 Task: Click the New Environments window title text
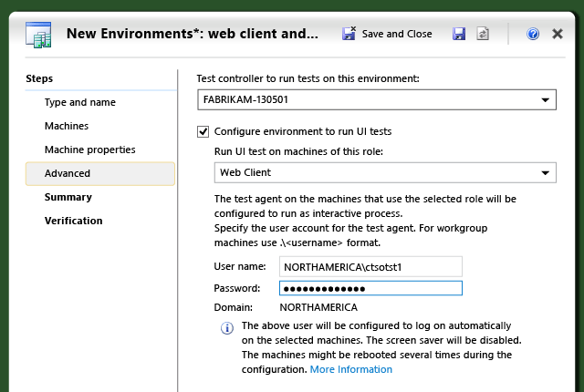193,34
